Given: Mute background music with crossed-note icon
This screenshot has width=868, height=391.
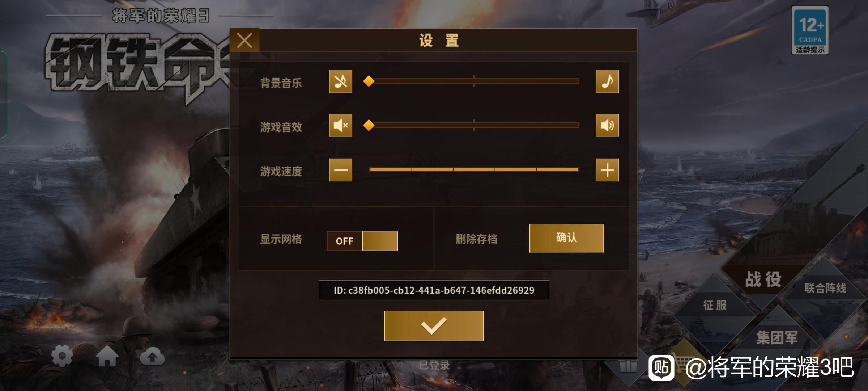Looking at the screenshot, I should pos(340,81).
